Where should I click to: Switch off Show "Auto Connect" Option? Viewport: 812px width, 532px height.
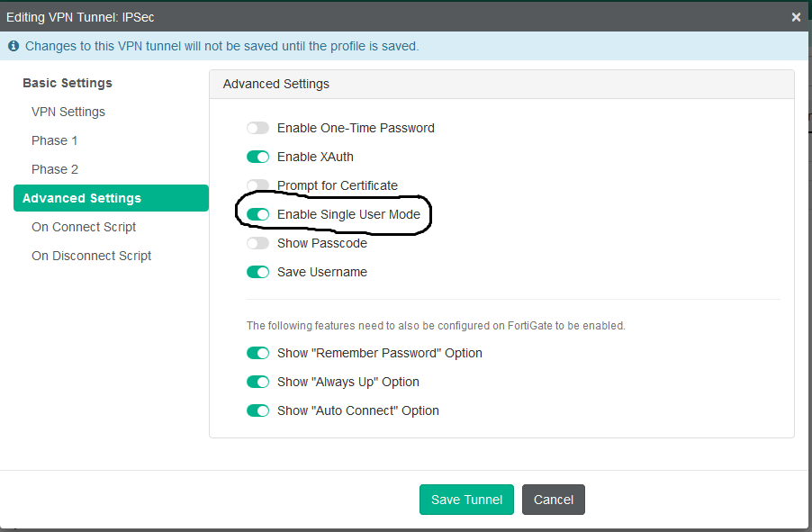(258, 410)
